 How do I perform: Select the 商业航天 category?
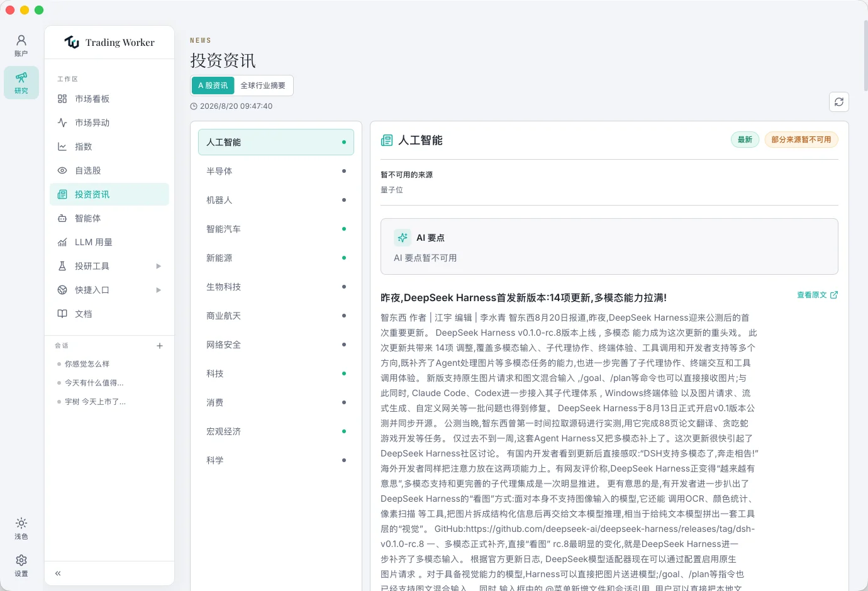pyautogui.click(x=276, y=316)
